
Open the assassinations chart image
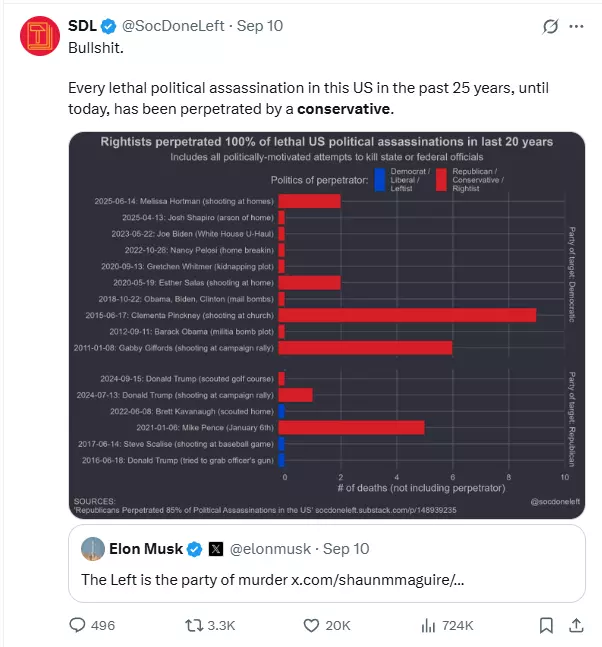coord(327,325)
